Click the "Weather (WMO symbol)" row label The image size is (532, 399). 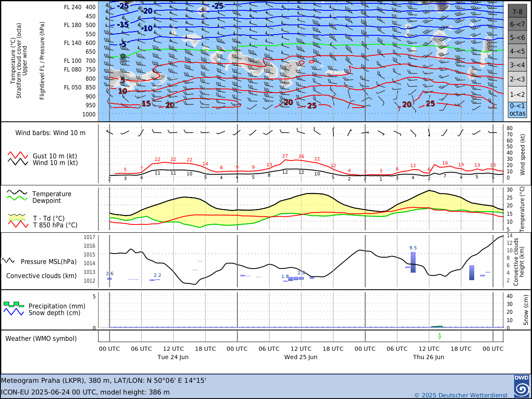coord(41,339)
